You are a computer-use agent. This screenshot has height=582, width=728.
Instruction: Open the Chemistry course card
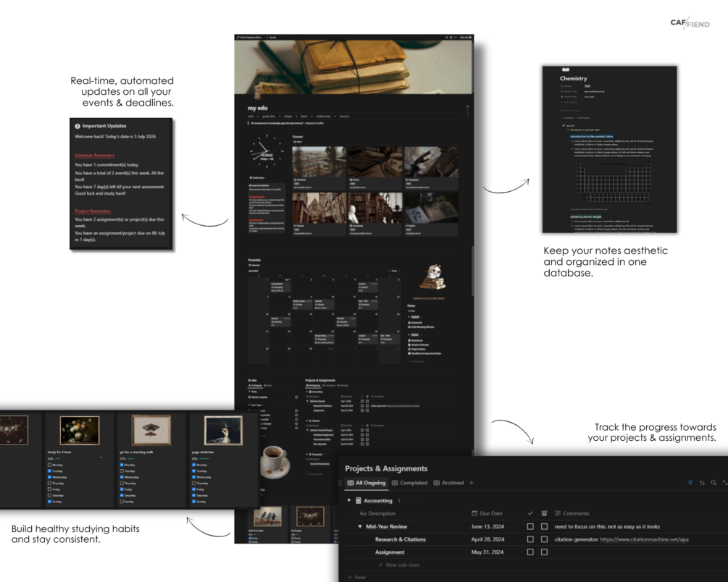[319, 167]
